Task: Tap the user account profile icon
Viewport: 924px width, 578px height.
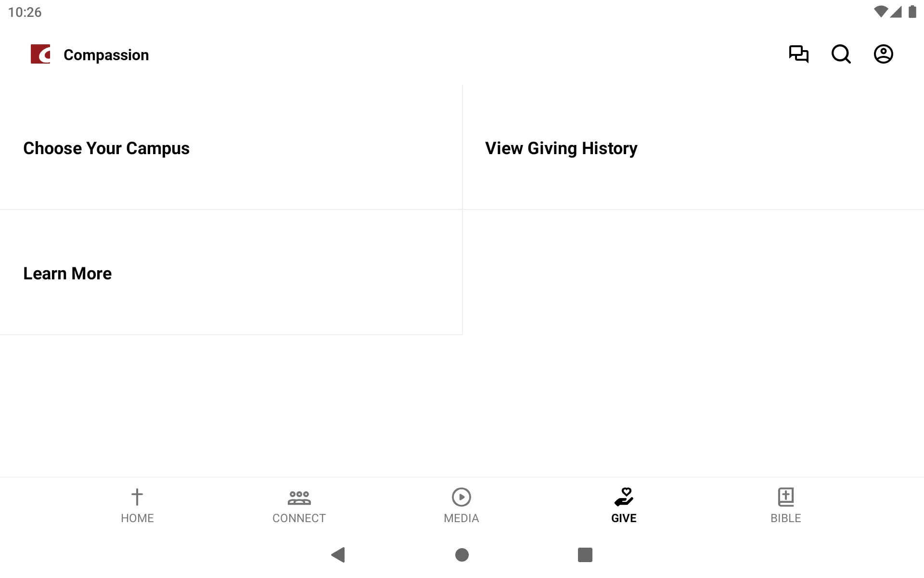Action: (x=884, y=54)
